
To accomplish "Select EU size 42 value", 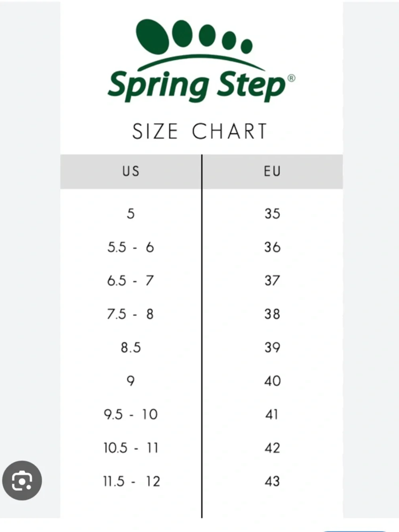I will point(272,448).
